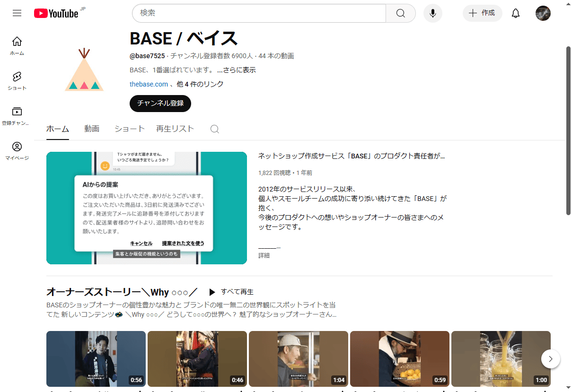572x392 pixels.
Task: Open the オーナーズストーリー playlist title
Action: click(x=122, y=292)
